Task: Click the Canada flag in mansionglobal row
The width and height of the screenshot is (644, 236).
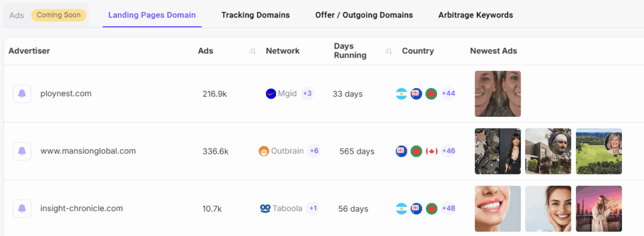Action: click(431, 151)
